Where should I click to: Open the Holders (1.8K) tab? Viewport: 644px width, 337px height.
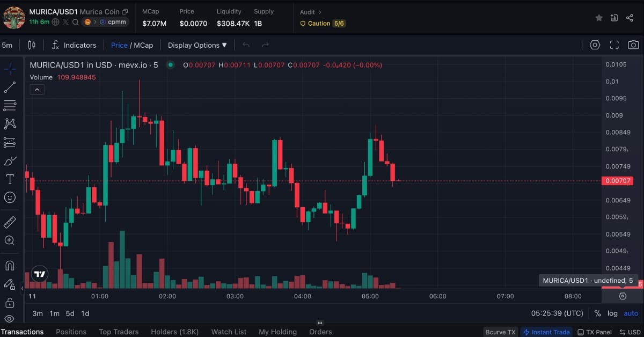[175, 332]
